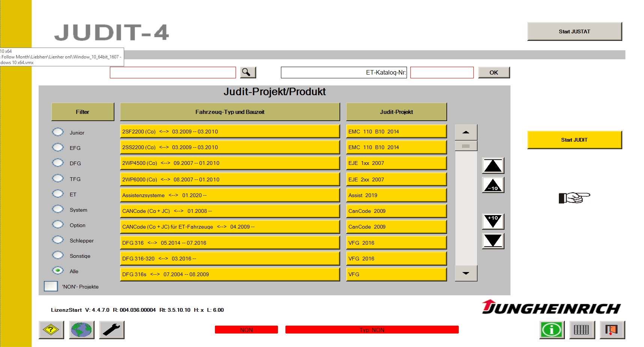
Task: Click EMC 110 B10 2014 beside 2SS2200 (Co)
Action: click(x=396, y=147)
